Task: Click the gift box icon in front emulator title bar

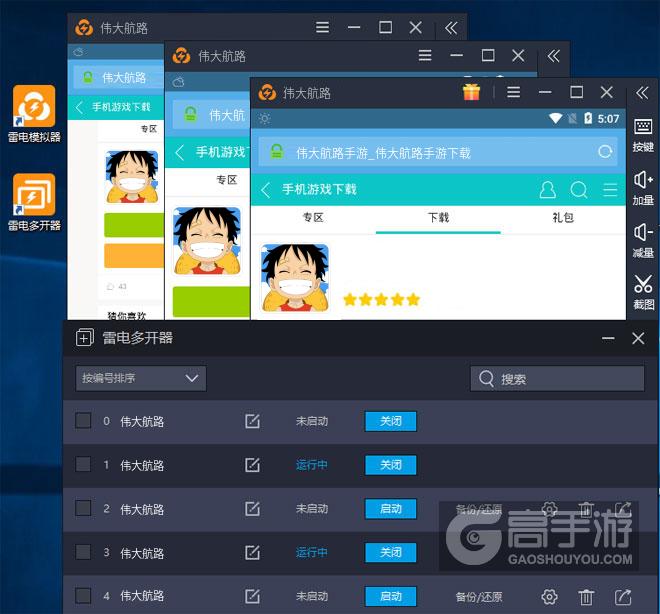Action: point(471,92)
